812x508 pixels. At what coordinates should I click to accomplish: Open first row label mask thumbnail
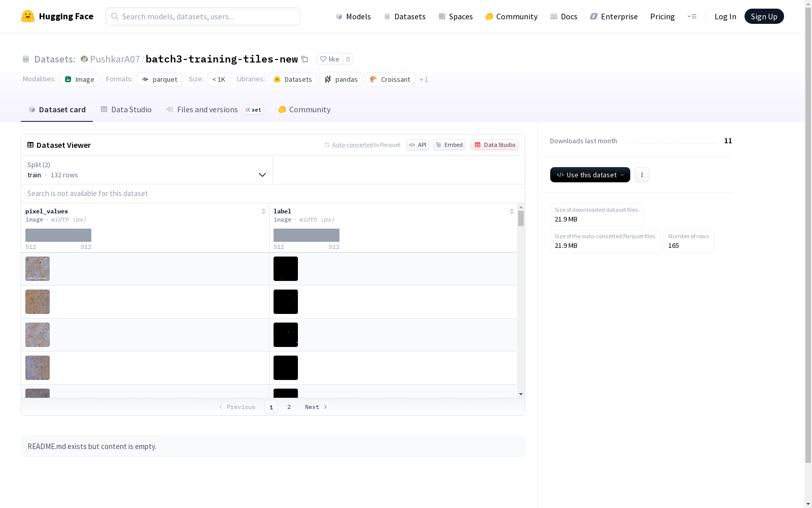(286, 269)
